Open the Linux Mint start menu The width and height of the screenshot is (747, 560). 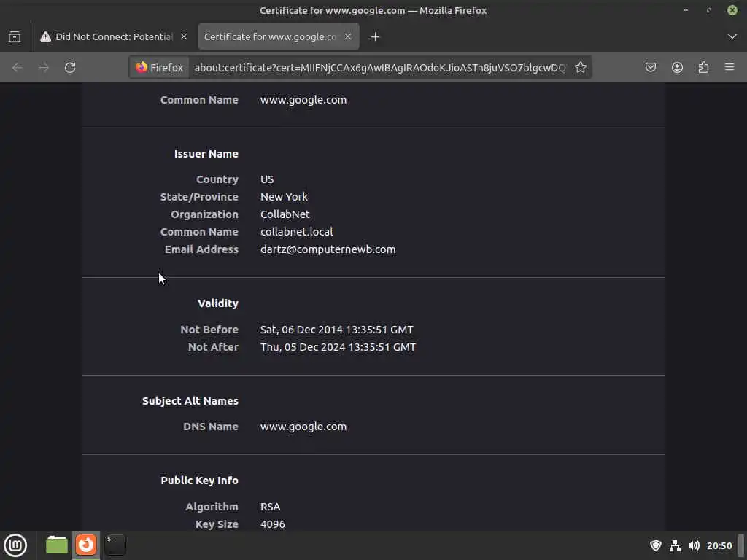click(x=15, y=545)
